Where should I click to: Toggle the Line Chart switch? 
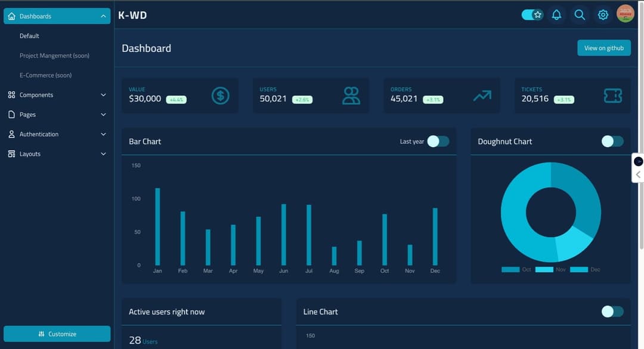tap(612, 311)
